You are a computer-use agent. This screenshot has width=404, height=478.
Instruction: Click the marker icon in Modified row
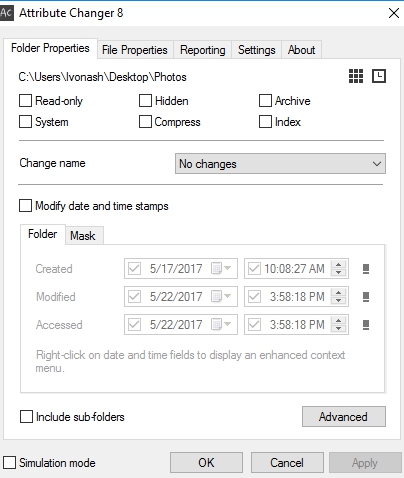click(366, 297)
